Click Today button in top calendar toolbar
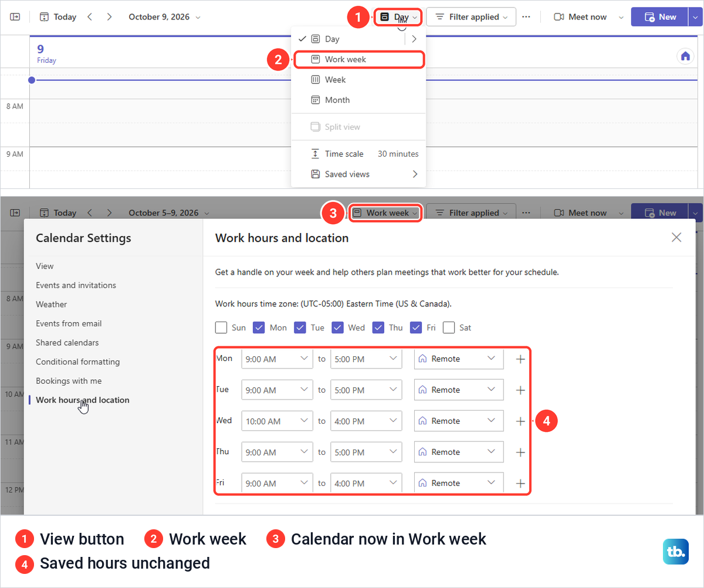704x588 pixels. (58, 17)
